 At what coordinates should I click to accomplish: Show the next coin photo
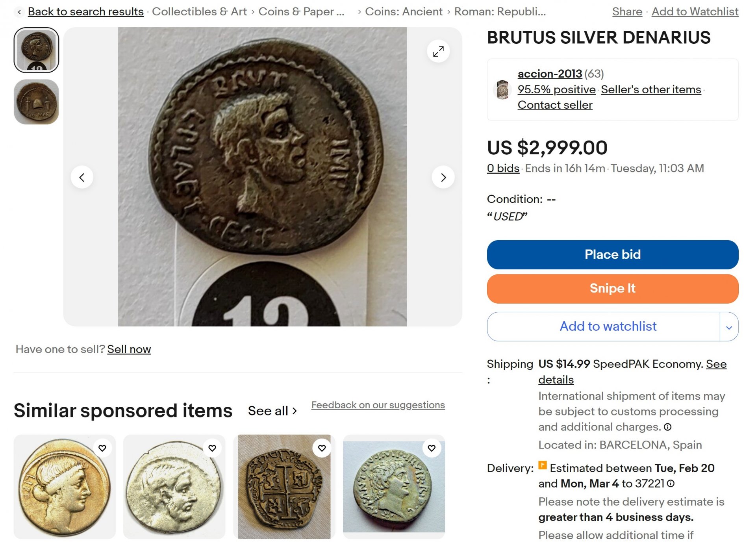[443, 177]
